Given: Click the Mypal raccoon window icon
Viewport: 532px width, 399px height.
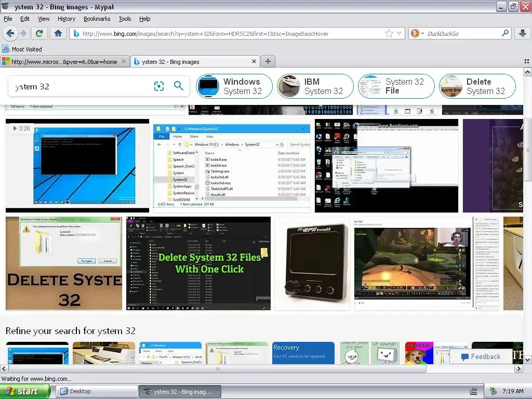Looking at the screenshot, I should point(5,6).
